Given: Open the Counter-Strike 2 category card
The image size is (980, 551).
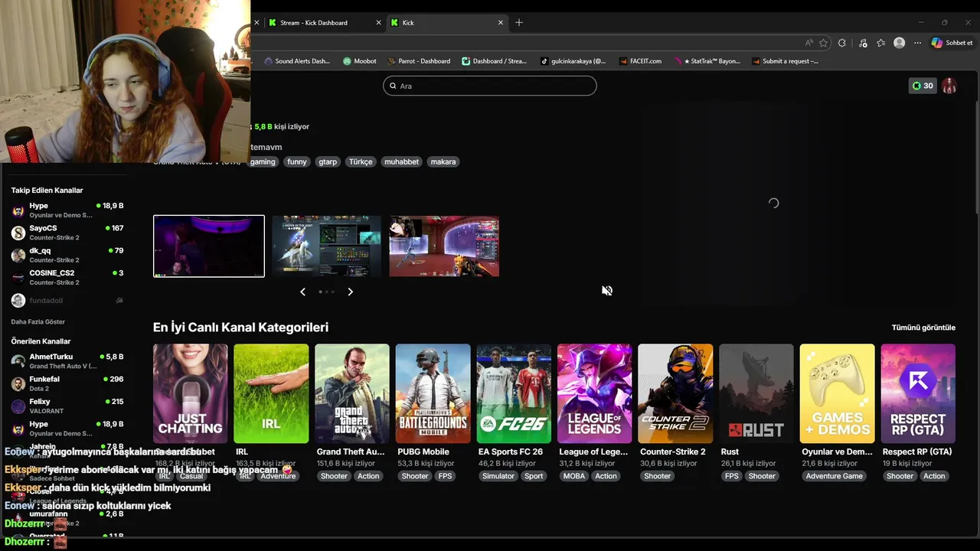Looking at the screenshot, I should (675, 393).
